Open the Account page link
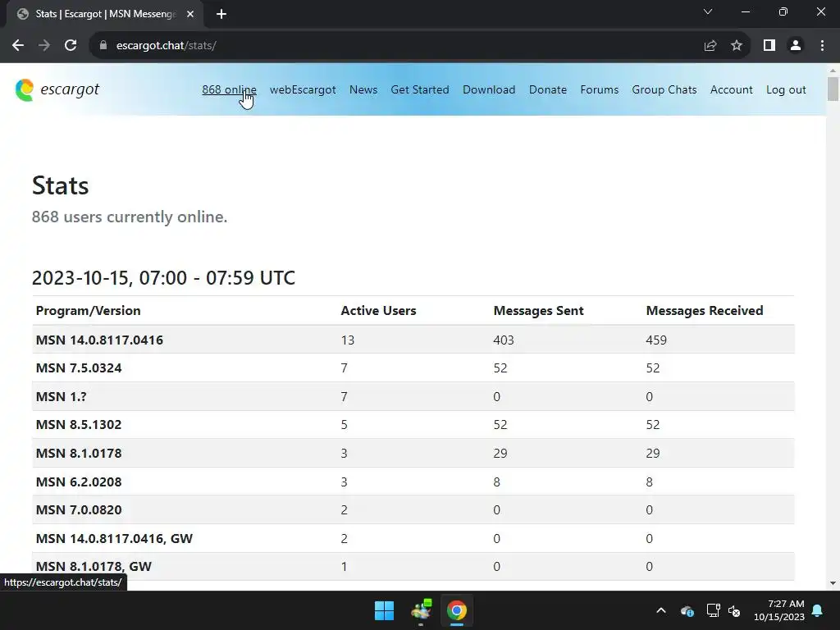840x630 pixels. click(x=731, y=89)
